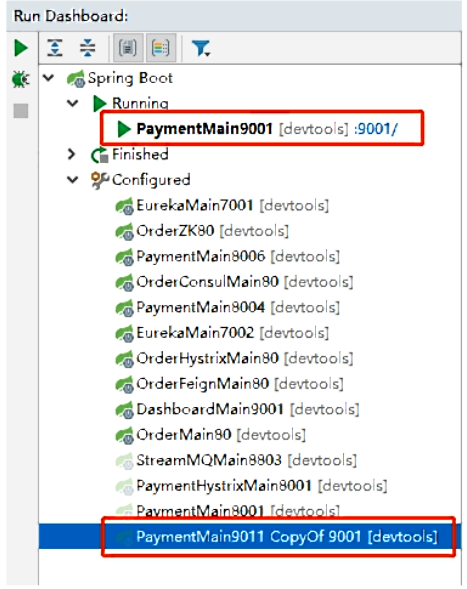Image resolution: width=467 pixels, height=589 pixels.
Task: Click Spring icon next to DashboardMain9001
Action: click(x=124, y=409)
